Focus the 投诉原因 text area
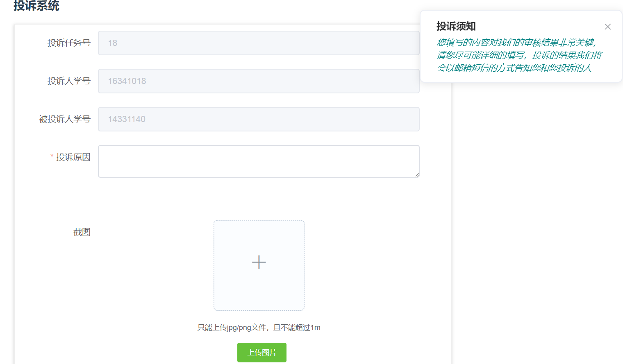Image resolution: width=623 pixels, height=364 pixels. [258, 161]
